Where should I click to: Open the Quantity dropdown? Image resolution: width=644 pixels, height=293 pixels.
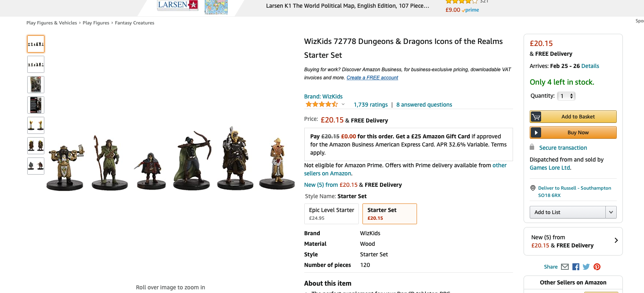pyautogui.click(x=566, y=96)
